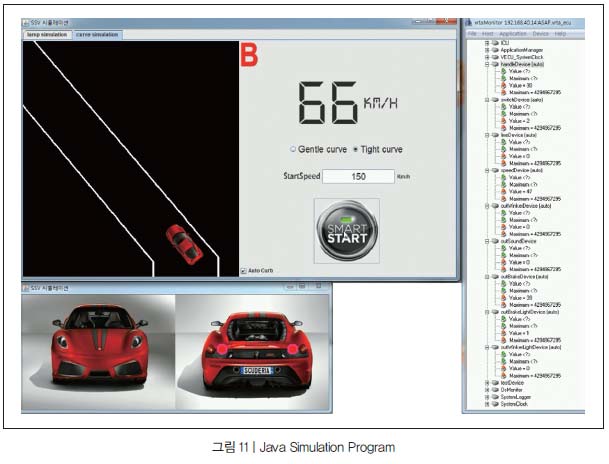609x464 pixels.
Task: Click the speedDevice (auto) tree label
Action: (x=521, y=170)
